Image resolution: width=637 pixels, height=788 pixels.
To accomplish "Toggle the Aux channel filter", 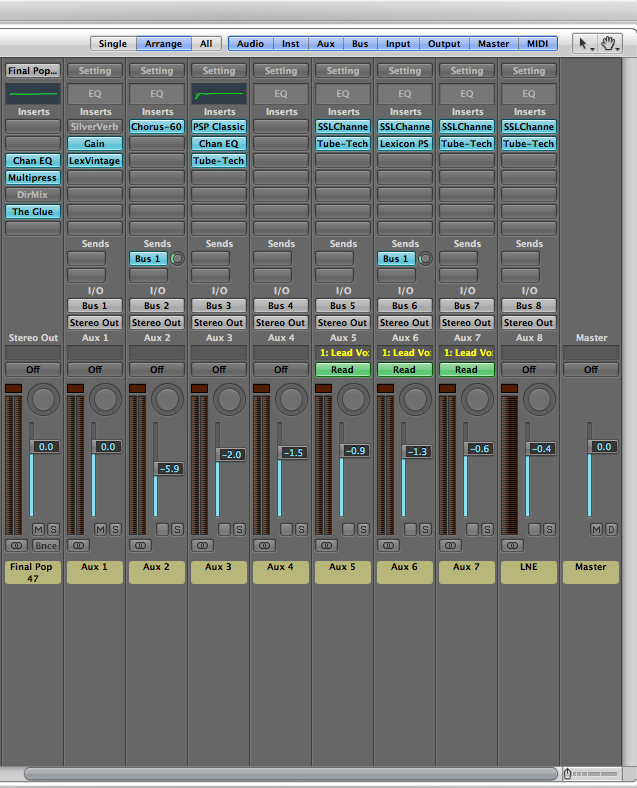I will pos(326,44).
